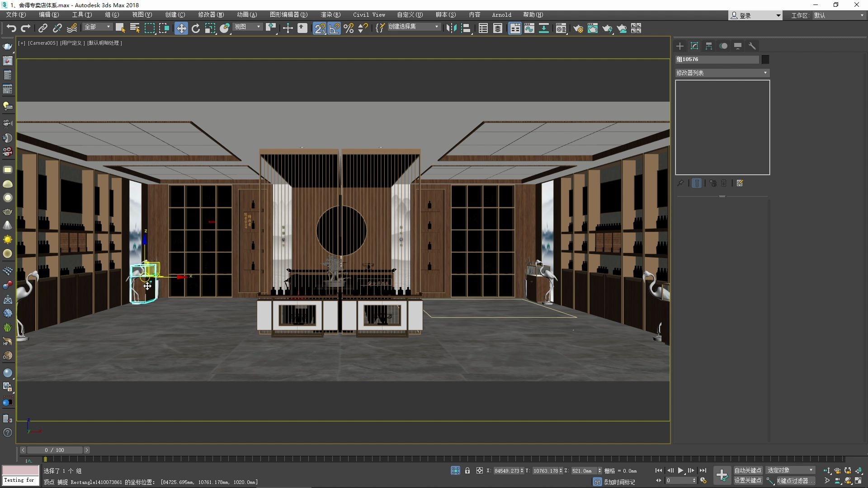868x488 pixels.
Task: Open the 渲染(R) menu
Action: coord(330,15)
